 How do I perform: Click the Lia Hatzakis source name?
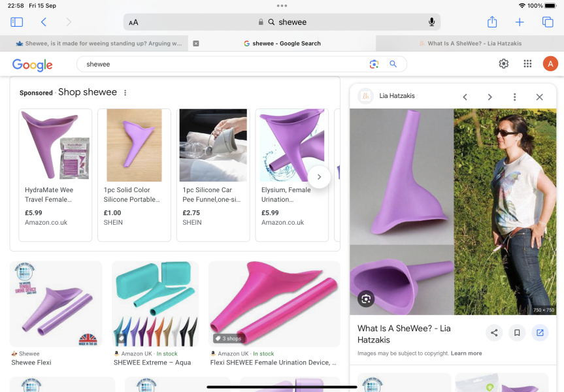[397, 96]
